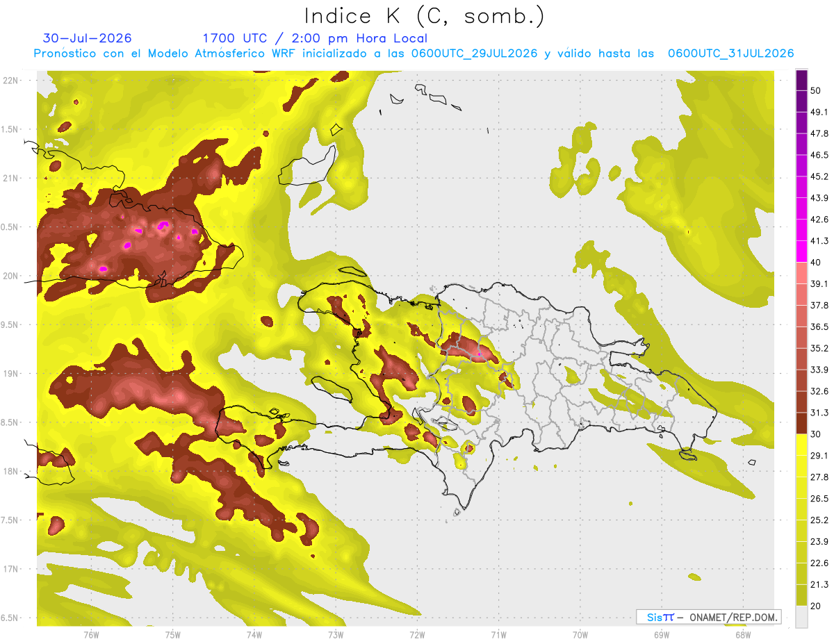Select the '36.5' color bar value

coord(819,327)
